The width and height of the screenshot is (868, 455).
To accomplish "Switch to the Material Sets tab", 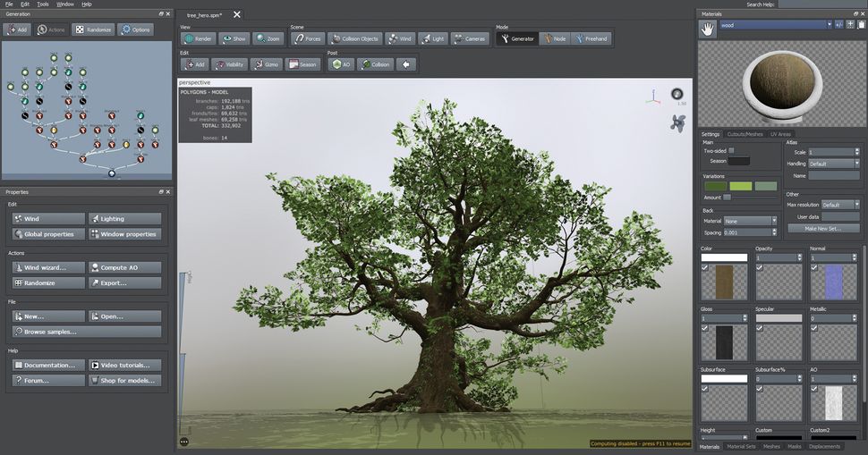I will tap(741, 446).
